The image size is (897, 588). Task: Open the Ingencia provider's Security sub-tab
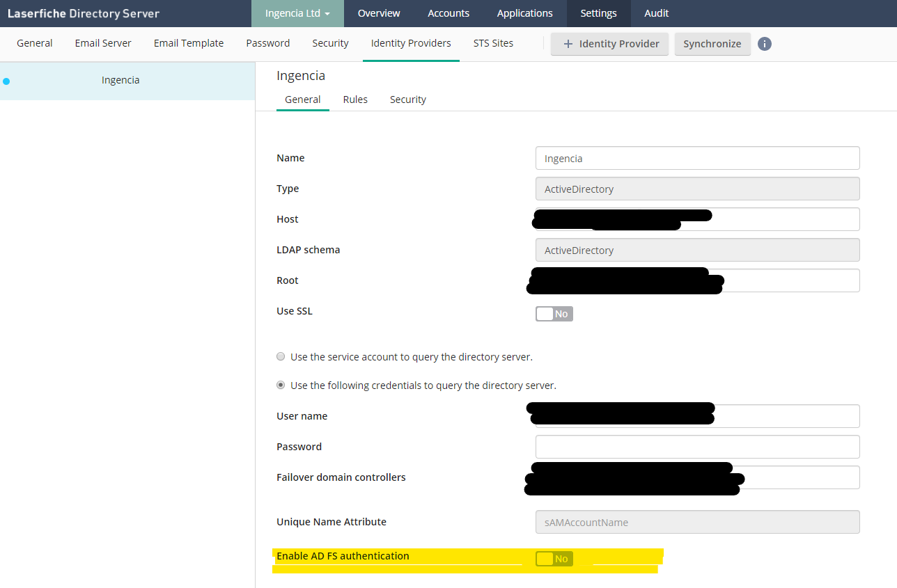click(408, 100)
